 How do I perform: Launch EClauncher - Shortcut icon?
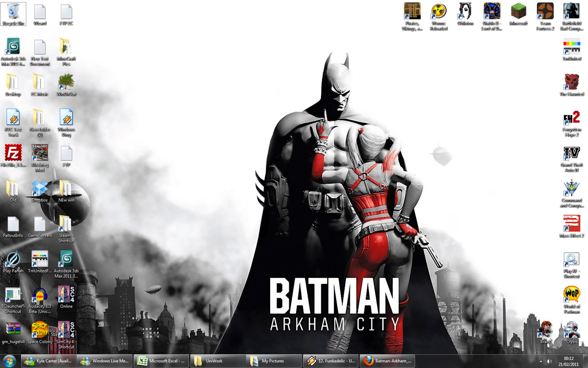13,300
